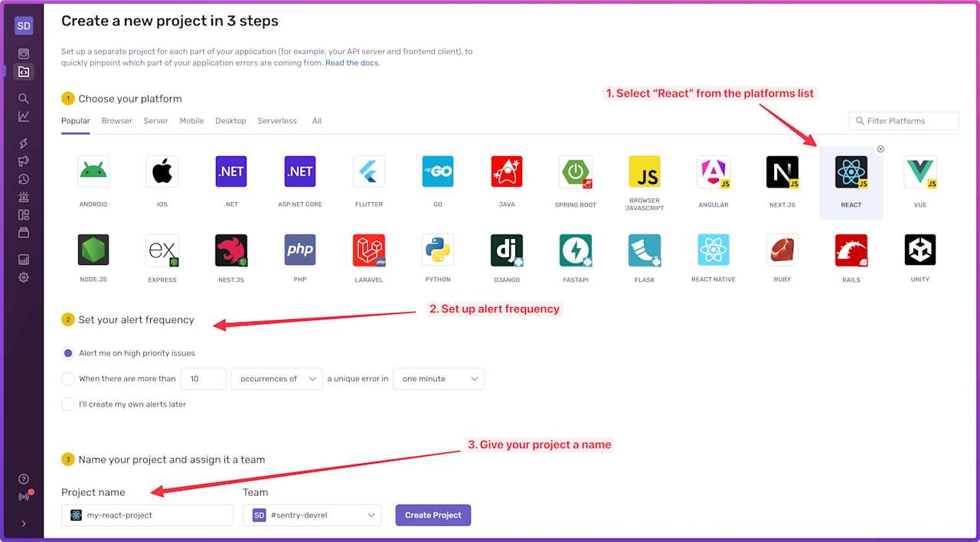This screenshot has height=542, width=980.
Task: Clear the selected React platform
Action: click(x=880, y=149)
